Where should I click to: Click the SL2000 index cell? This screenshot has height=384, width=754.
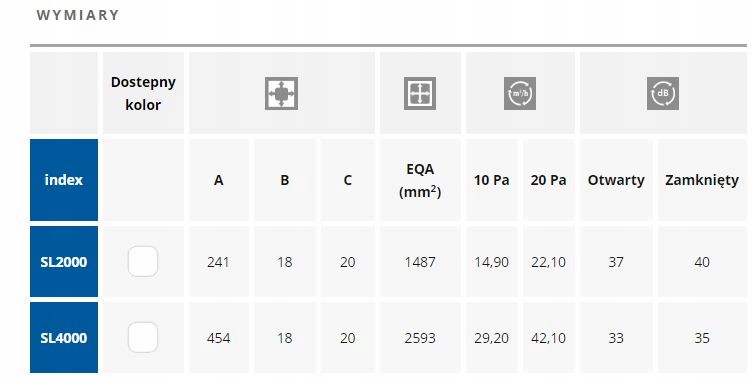pos(64,261)
